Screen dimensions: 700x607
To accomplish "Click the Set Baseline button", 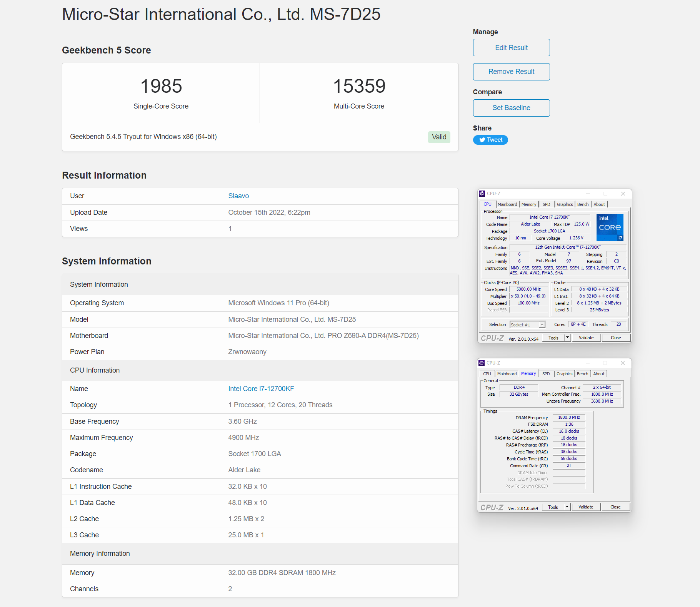I will pos(511,108).
